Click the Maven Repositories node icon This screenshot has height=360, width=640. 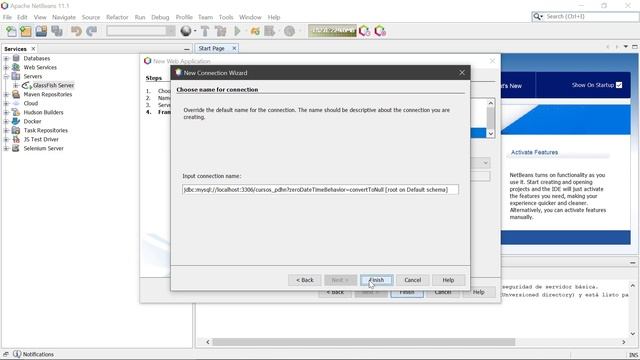16,94
